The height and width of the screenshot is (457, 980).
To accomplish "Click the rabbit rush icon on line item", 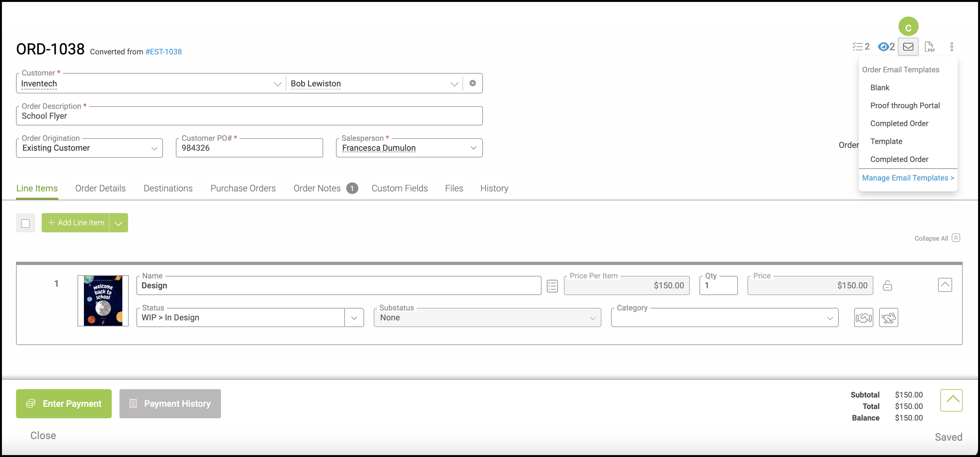I will coord(888,317).
